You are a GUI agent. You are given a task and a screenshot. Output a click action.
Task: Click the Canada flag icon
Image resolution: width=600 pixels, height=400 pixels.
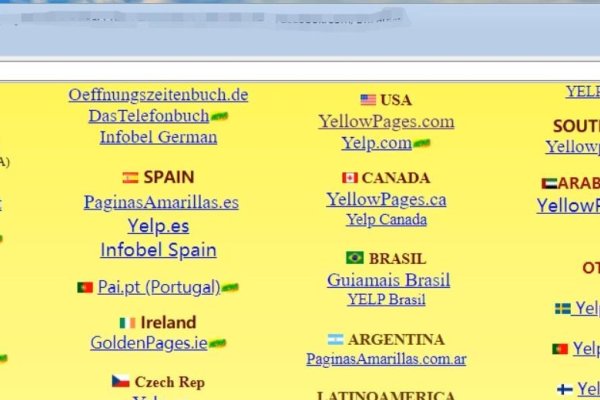pos(349,178)
